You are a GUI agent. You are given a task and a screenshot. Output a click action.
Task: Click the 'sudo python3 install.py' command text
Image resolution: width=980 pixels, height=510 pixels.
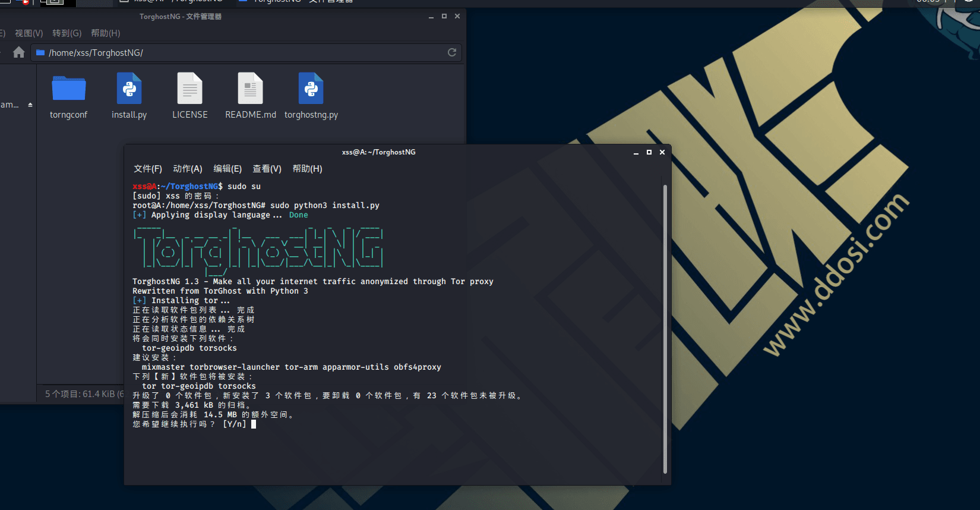[325, 206]
